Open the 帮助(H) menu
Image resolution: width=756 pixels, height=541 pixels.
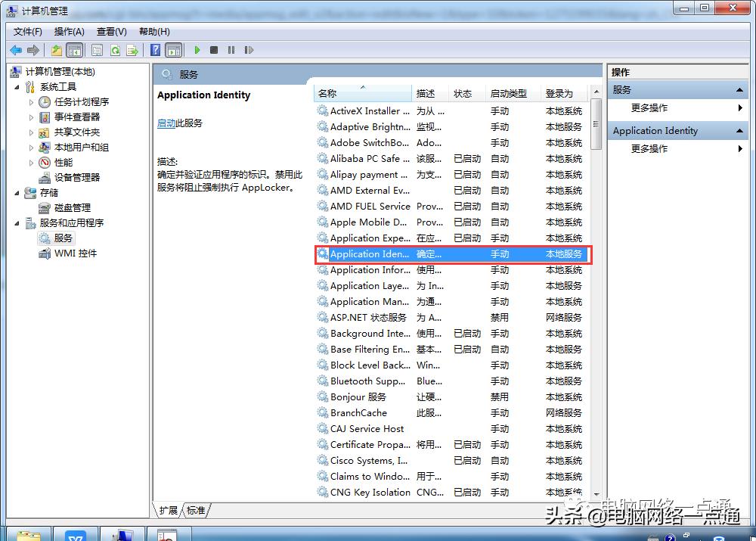point(154,32)
